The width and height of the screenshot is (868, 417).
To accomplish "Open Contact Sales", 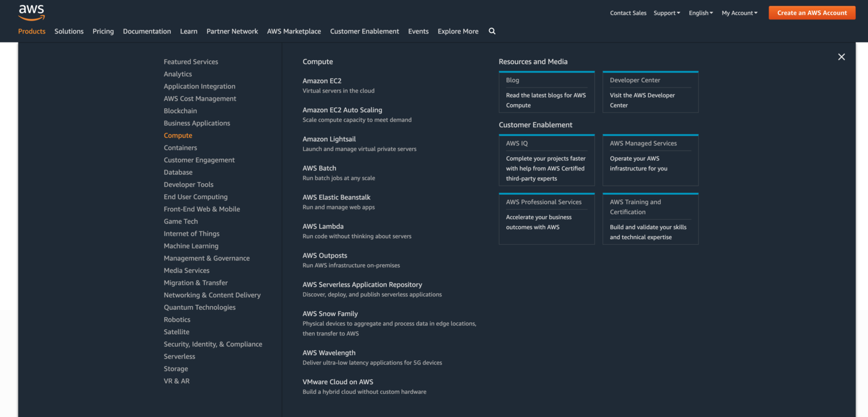I will pyautogui.click(x=628, y=12).
